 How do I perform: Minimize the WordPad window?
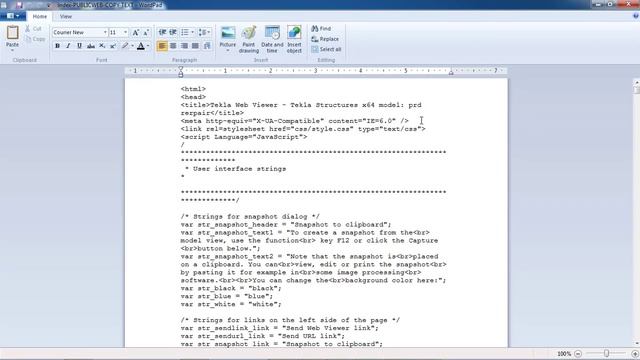598,4
